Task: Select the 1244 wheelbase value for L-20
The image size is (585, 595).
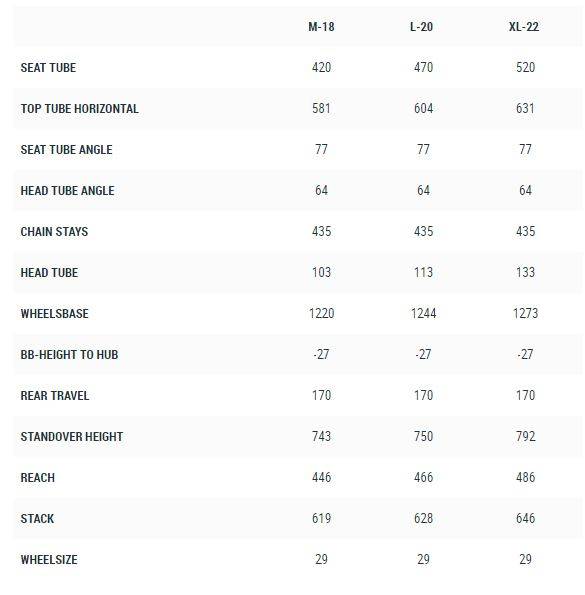Action: pos(423,313)
